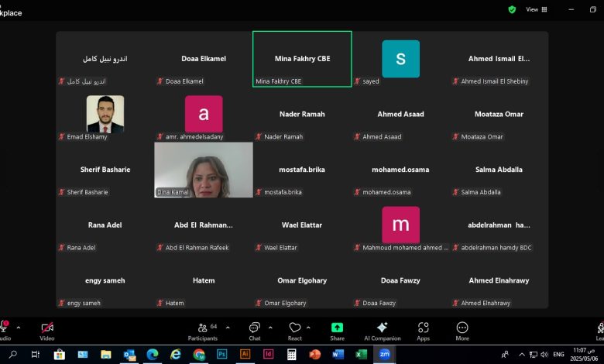Open the Participants panel

[x=203, y=331]
